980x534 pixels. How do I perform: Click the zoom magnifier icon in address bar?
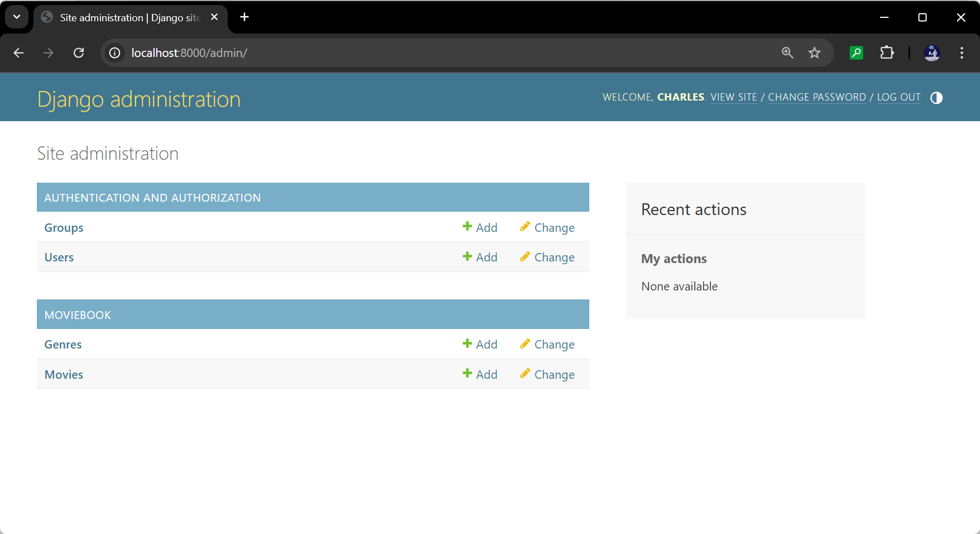coord(787,53)
